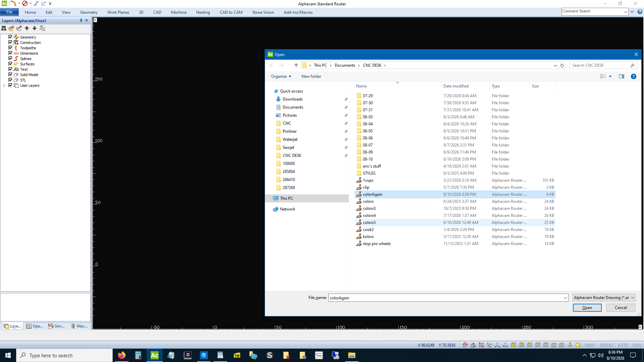Open the address bar path history dropdown
Viewport: 644px width, 362px height.
[x=555, y=65]
